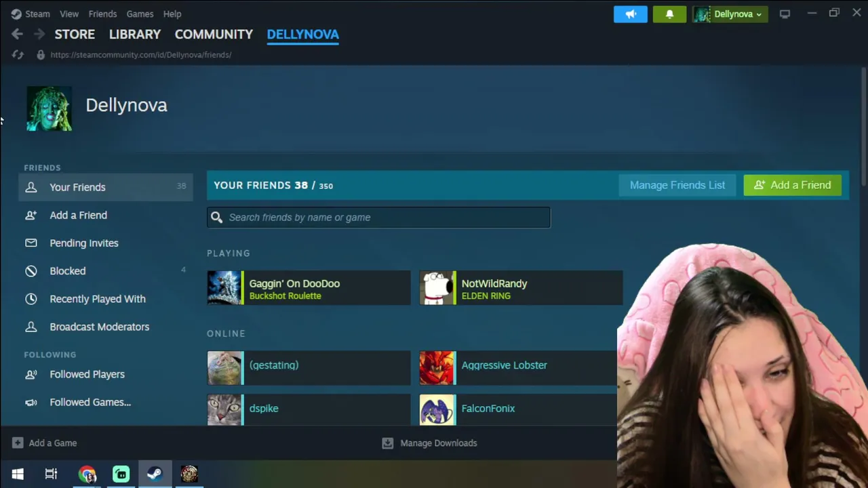Image resolution: width=868 pixels, height=488 pixels.
Task: Open dspike friend card
Action: pos(309,410)
